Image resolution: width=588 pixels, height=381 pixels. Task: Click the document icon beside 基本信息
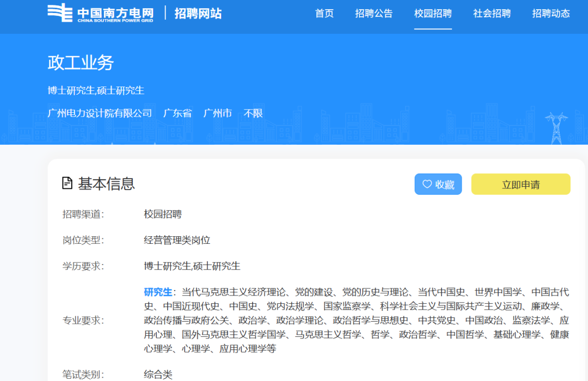67,183
